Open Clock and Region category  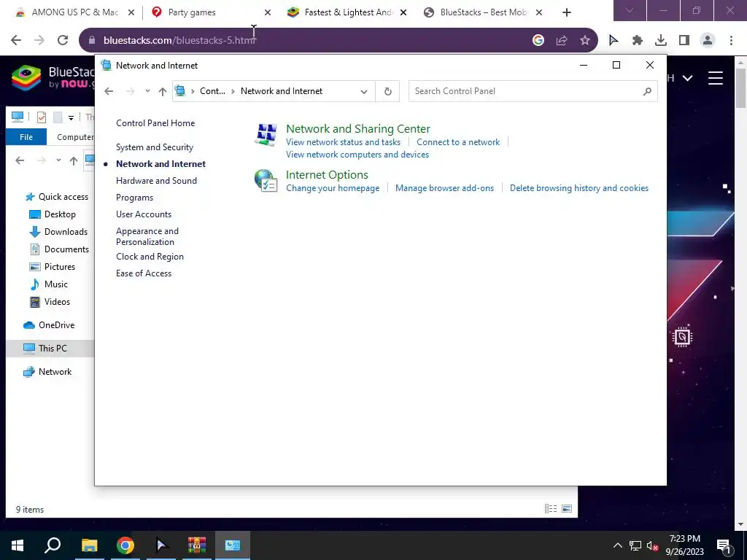[x=150, y=256]
